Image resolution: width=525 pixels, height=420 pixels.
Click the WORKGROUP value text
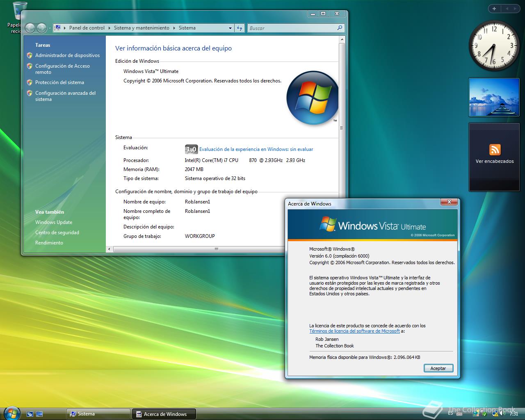pyautogui.click(x=200, y=236)
